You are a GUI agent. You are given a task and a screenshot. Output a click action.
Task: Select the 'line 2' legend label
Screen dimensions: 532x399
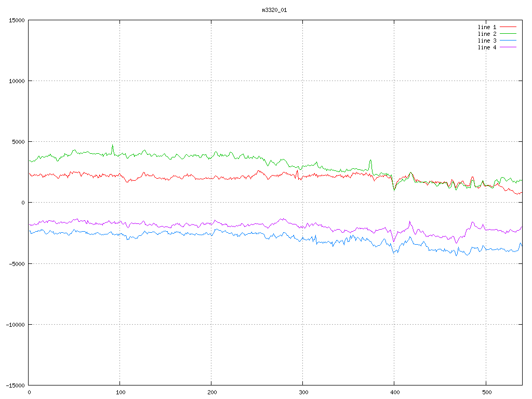point(487,34)
